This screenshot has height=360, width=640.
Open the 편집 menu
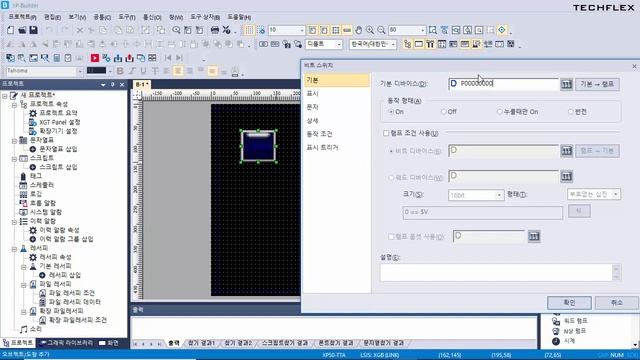52,17
